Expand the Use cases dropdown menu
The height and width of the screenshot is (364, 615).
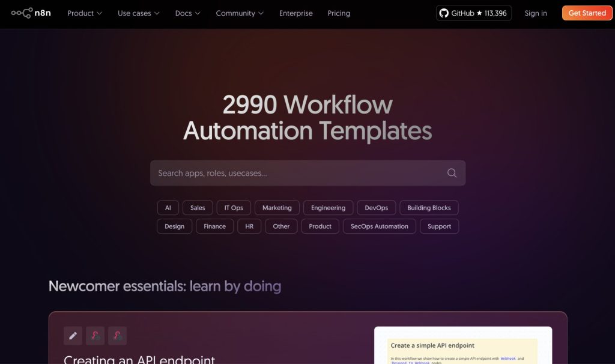(x=139, y=13)
